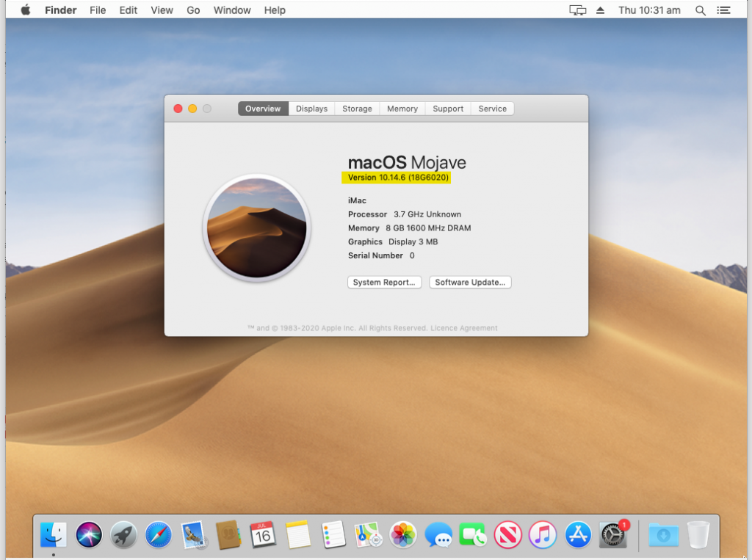This screenshot has width=752, height=560.
Task: Click the Mojave dune artwork circle
Action: [x=257, y=228]
